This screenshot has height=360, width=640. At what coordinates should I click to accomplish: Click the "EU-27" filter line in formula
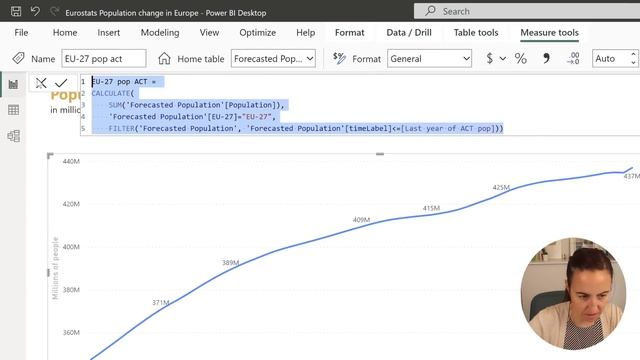click(x=192, y=117)
